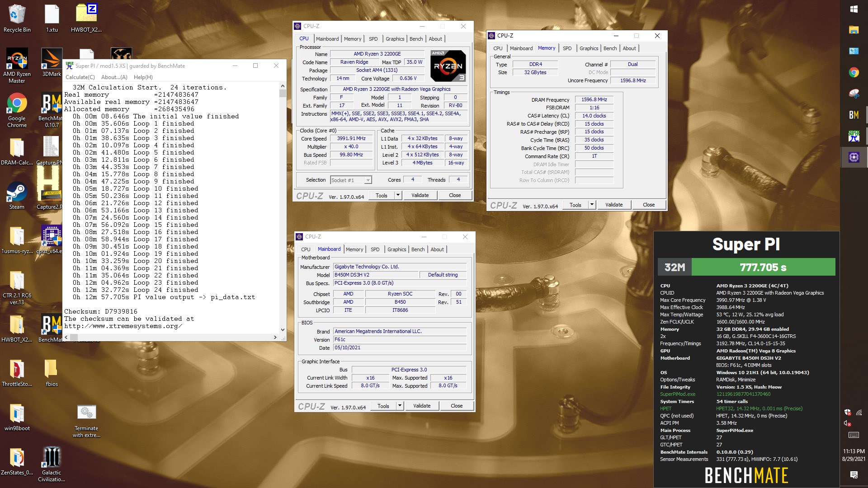The image size is (868, 488).
Task: Click the Windows Start button
Action: coord(854,9)
